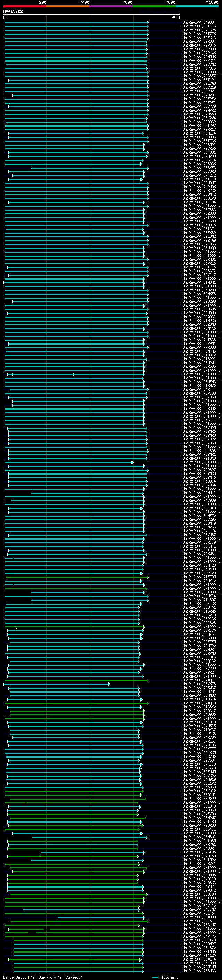Select label UniRef100_P39095

coord(199,875)
